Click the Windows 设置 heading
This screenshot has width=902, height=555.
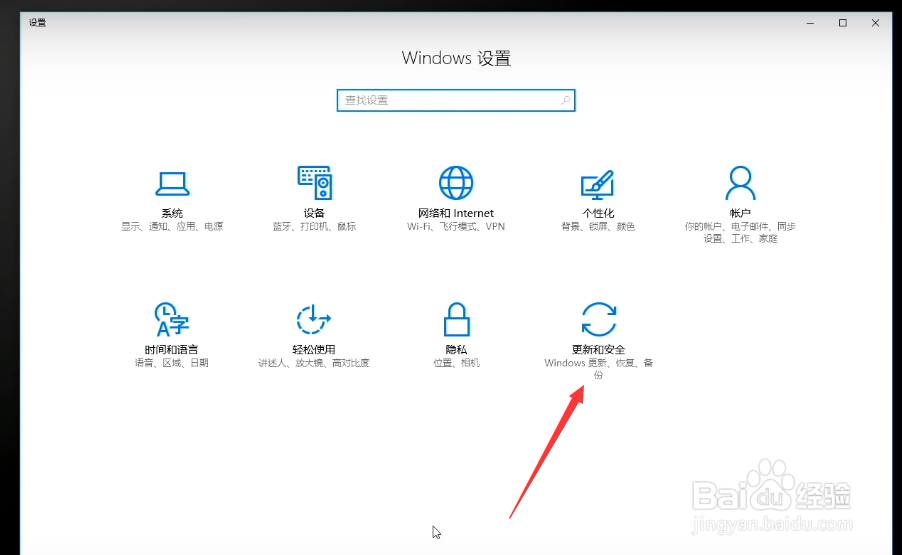click(456, 58)
